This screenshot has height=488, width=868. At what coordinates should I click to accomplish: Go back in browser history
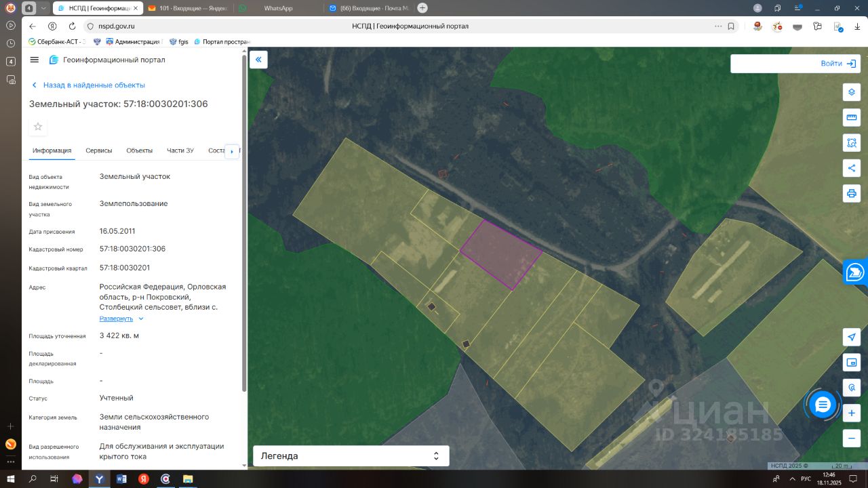tap(33, 26)
